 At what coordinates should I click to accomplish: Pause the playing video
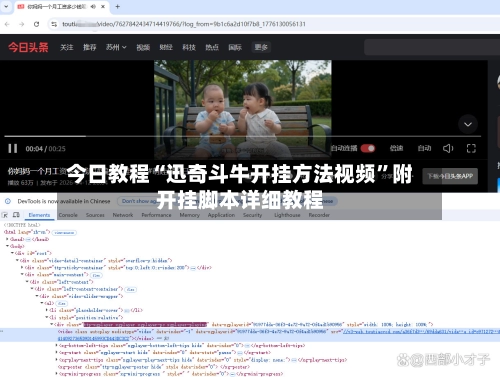[x=13, y=148]
